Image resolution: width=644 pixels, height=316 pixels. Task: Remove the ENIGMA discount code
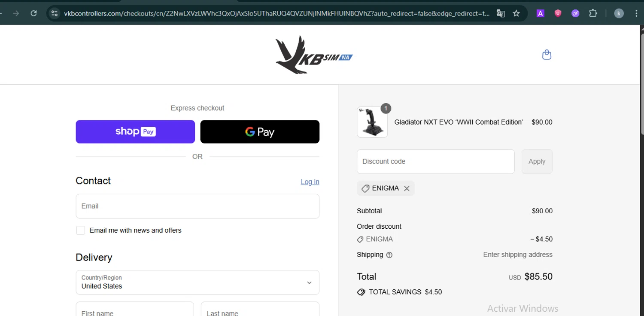[x=407, y=188]
